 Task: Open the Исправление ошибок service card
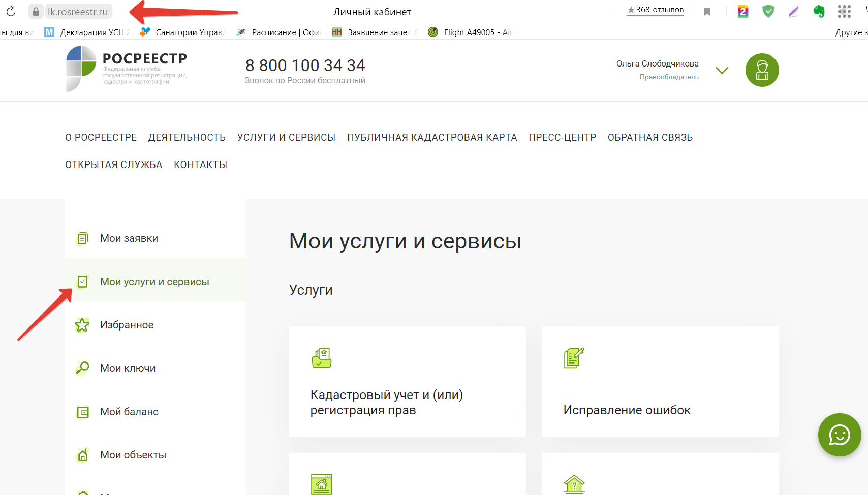[660, 382]
